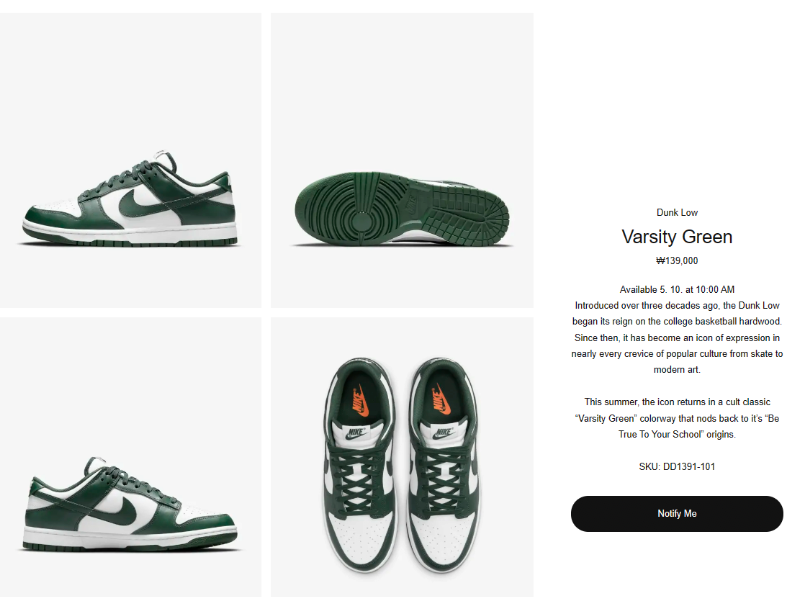The image size is (801, 597).
Task: Click the ₩139,000 price text
Action: tap(677, 260)
